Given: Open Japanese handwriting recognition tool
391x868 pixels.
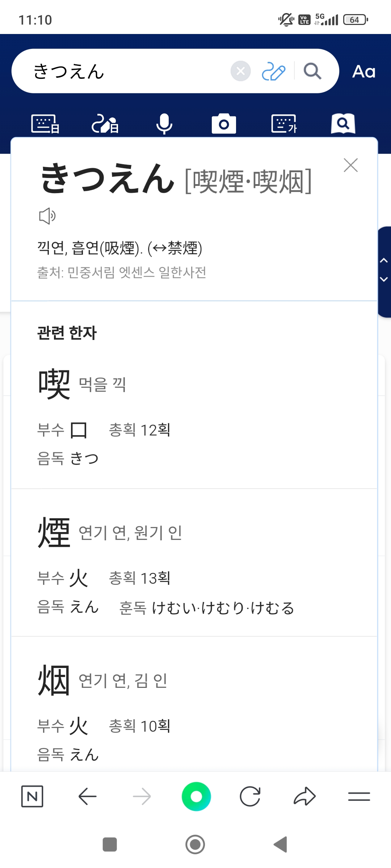Looking at the screenshot, I should 105,124.
